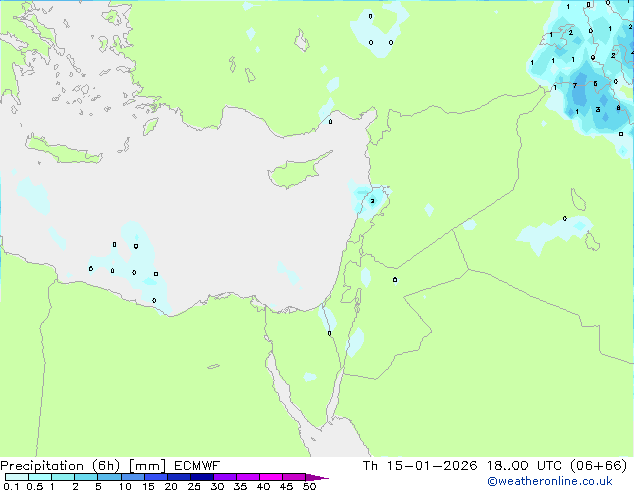Pick the legend swatch between 10 and 15
634x490 pixels.
[x=132, y=477]
